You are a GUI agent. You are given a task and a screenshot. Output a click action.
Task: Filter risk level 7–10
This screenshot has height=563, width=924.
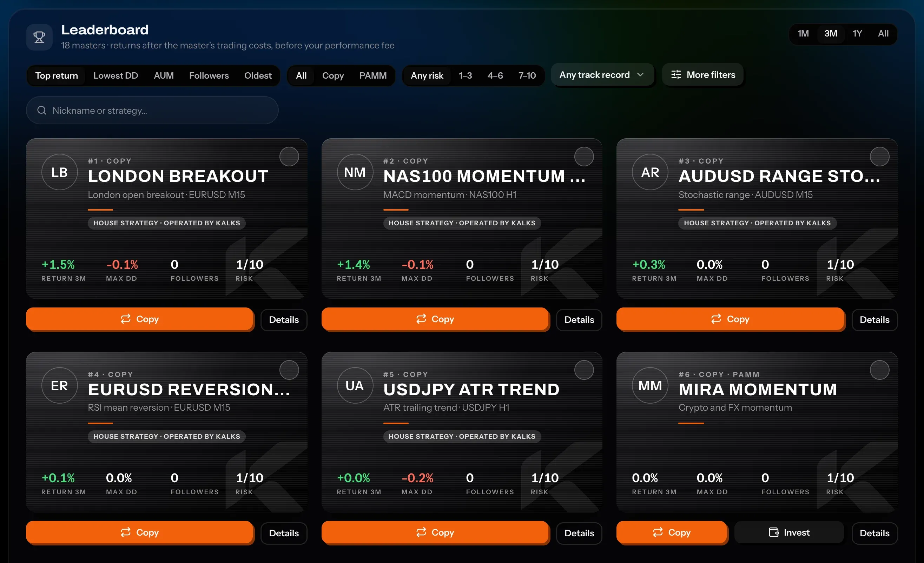coord(527,76)
